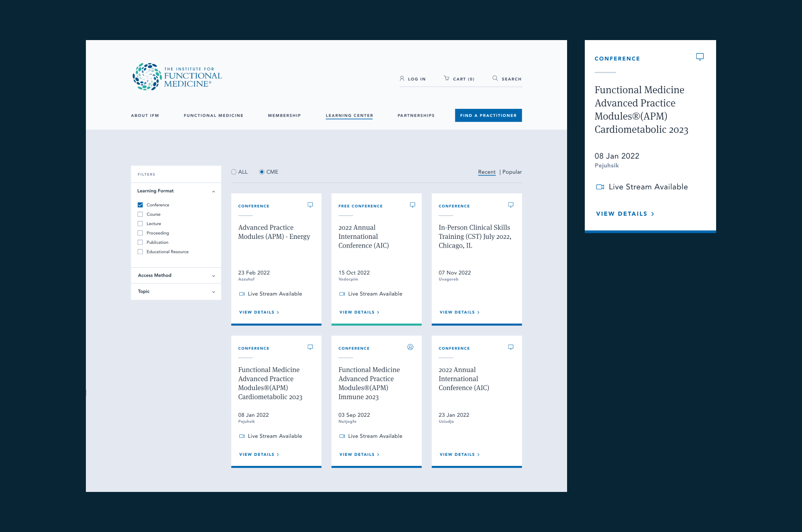Click monitor icon on enlarged conference card
Image resolution: width=802 pixels, height=532 pixels.
click(699, 57)
